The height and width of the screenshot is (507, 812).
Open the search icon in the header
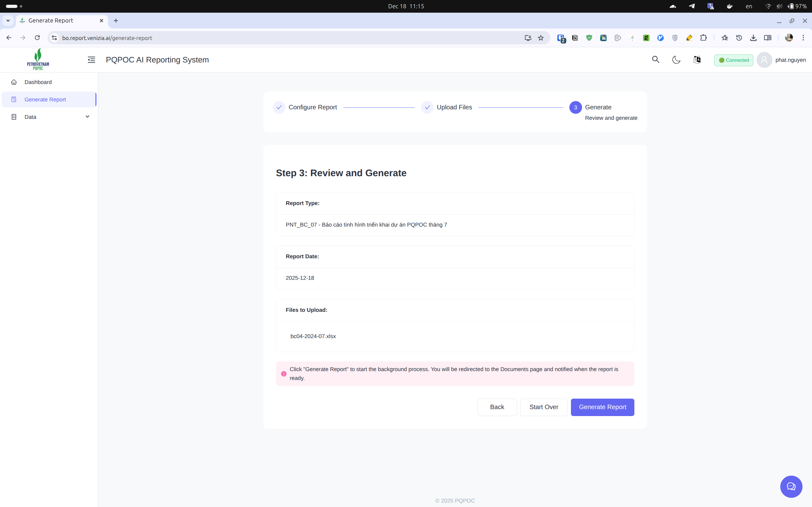656,60
